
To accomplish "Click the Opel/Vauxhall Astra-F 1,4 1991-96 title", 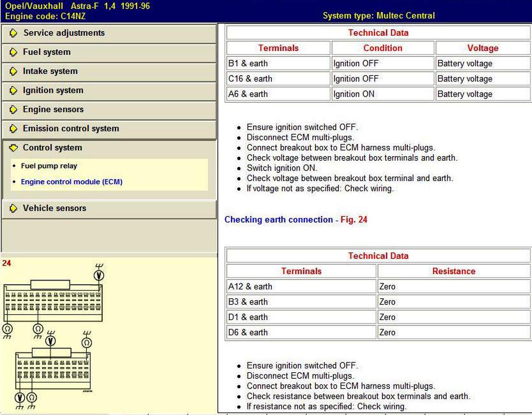I will point(77,6).
